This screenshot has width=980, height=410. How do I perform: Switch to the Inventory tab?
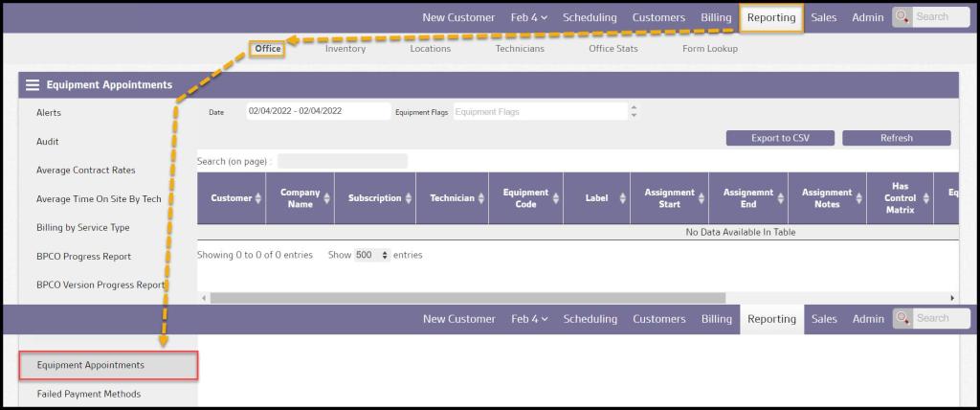click(x=345, y=49)
